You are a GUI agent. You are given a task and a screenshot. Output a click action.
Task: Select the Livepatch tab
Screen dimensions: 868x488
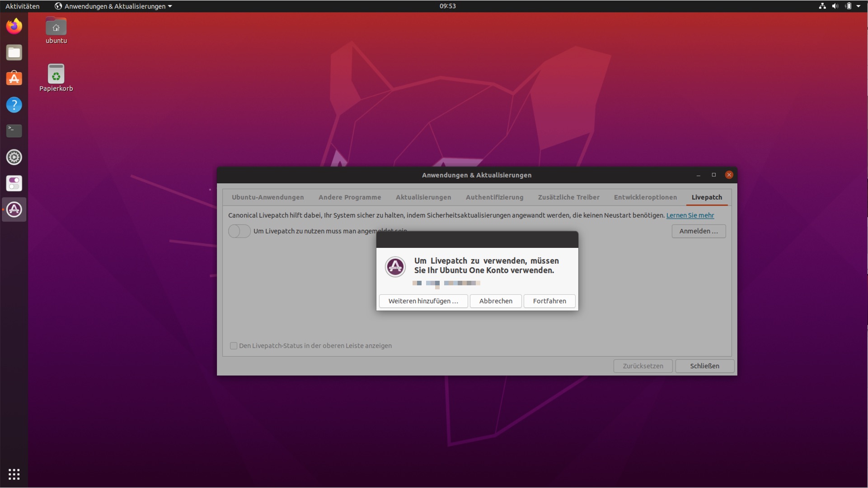point(707,197)
